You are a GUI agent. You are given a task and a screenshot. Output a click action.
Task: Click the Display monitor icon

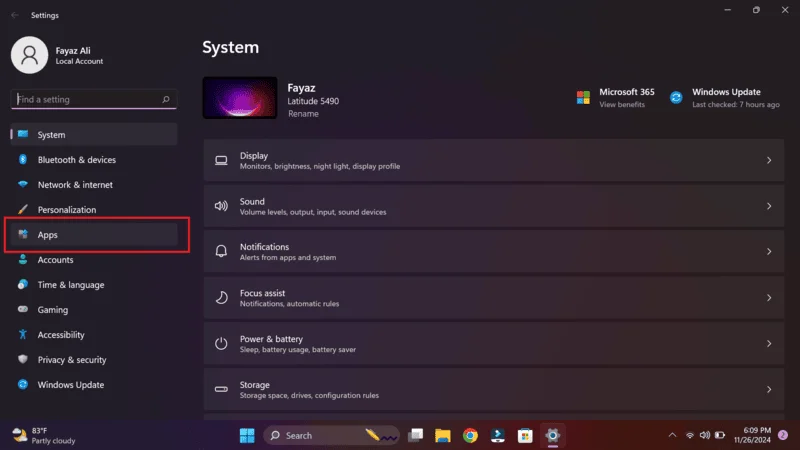pos(221,161)
